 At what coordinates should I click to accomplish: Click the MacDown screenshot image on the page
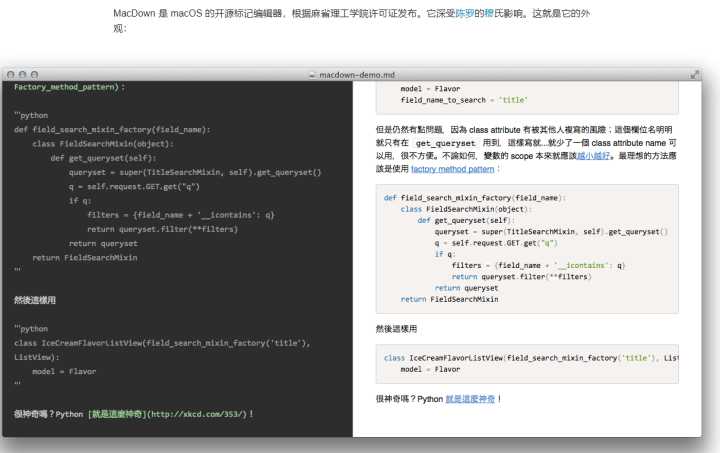(x=352, y=252)
